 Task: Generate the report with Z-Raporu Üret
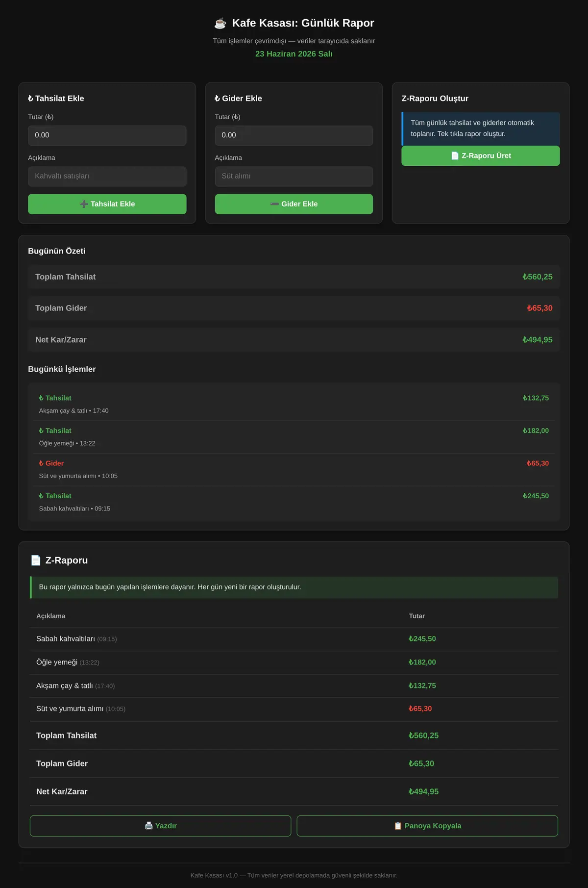(x=481, y=156)
